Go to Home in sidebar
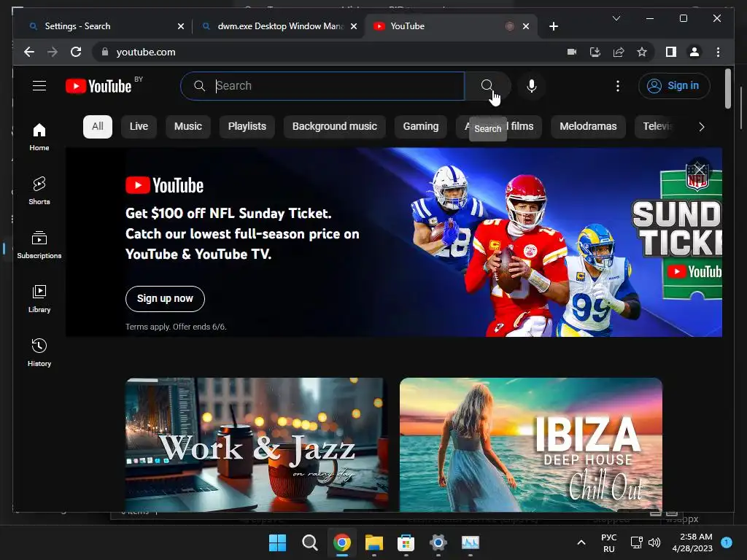This screenshot has width=747, height=560. click(x=39, y=136)
